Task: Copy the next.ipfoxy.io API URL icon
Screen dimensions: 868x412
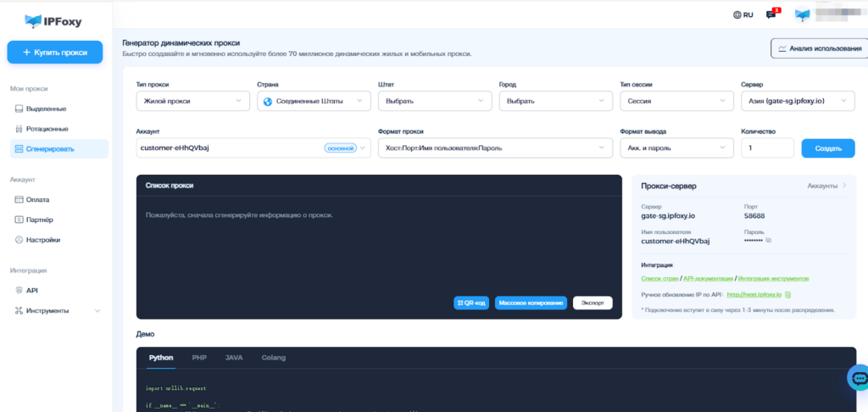Action: point(788,294)
